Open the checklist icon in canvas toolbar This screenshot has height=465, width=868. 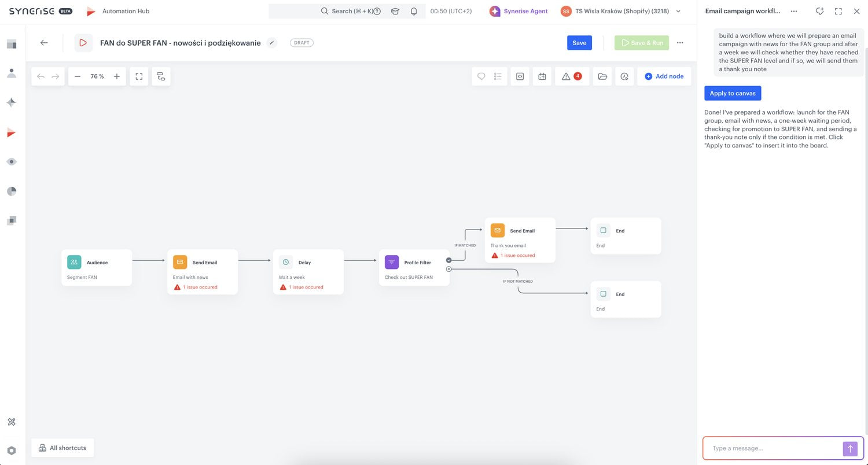pyautogui.click(x=498, y=76)
